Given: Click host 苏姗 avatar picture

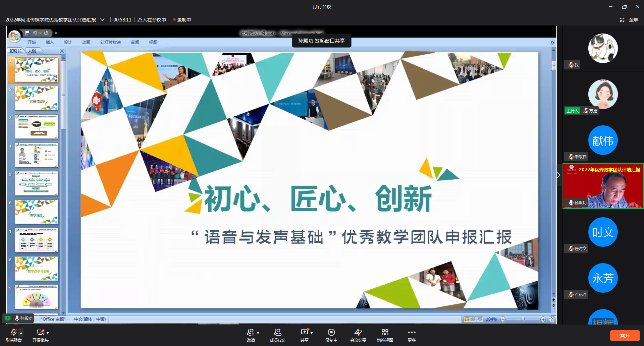Looking at the screenshot, I should click(x=603, y=94).
